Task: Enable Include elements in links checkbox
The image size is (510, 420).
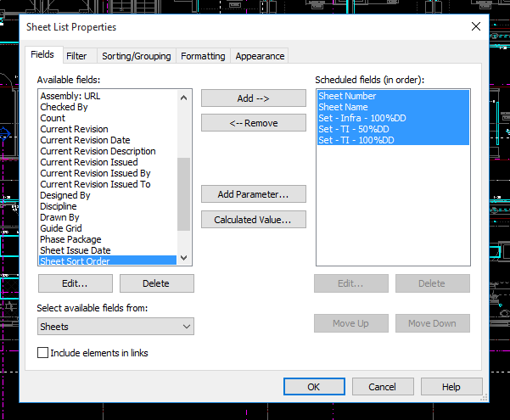Action: (x=43, y=352)
